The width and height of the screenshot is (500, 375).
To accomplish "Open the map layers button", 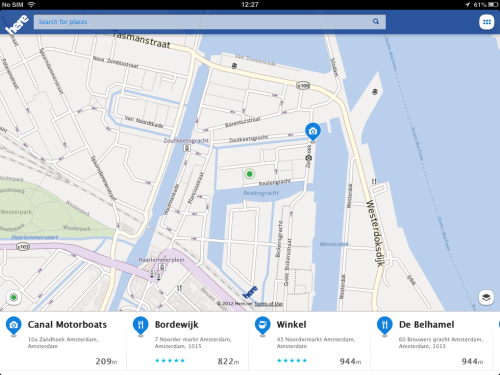I will pyautogui.click(x=486, y=297).
